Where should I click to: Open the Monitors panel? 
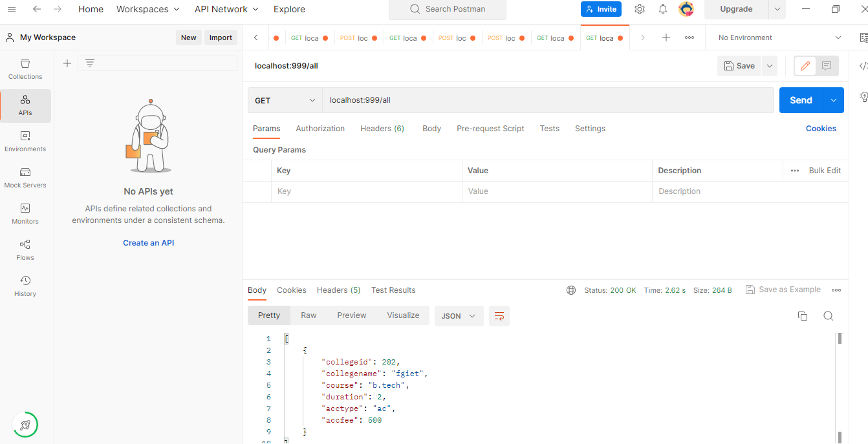25,214
